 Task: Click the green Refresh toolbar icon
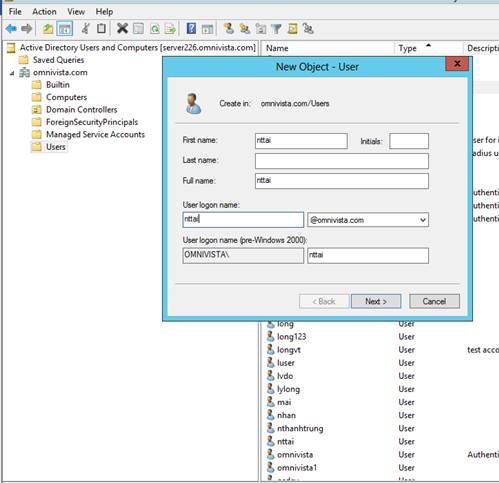[155, 29]
